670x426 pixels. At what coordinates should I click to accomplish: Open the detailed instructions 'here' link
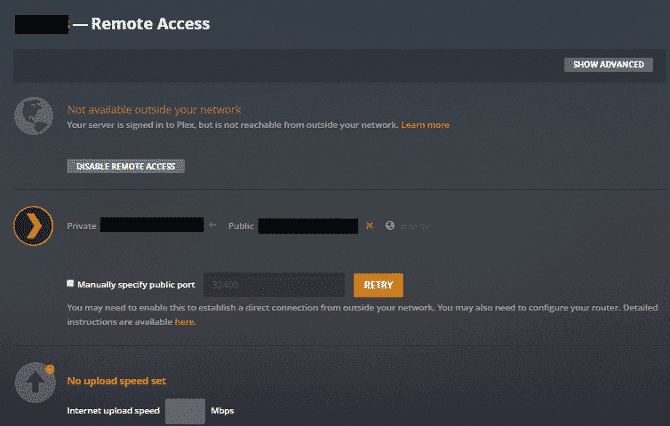(x=184, y=322)
